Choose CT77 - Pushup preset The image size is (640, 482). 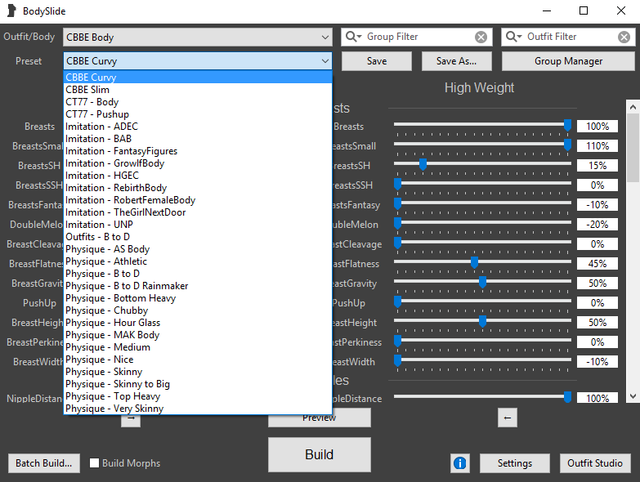[x=198, y=114]
